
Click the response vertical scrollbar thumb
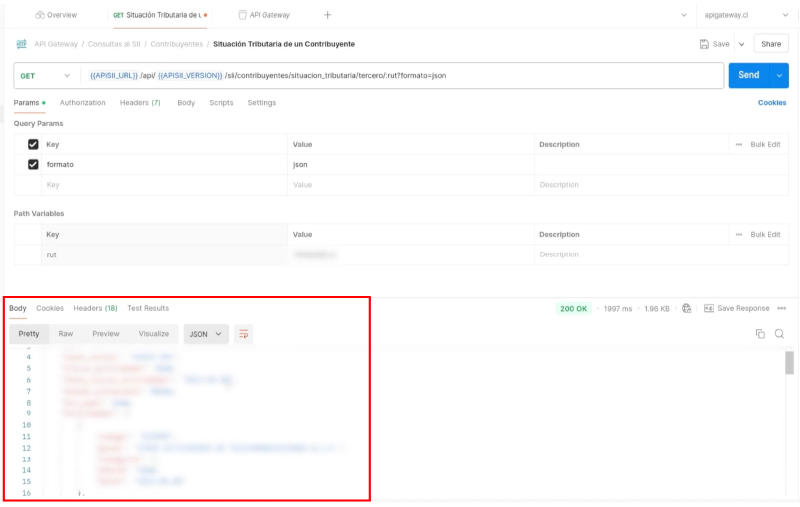click(789, 364)
